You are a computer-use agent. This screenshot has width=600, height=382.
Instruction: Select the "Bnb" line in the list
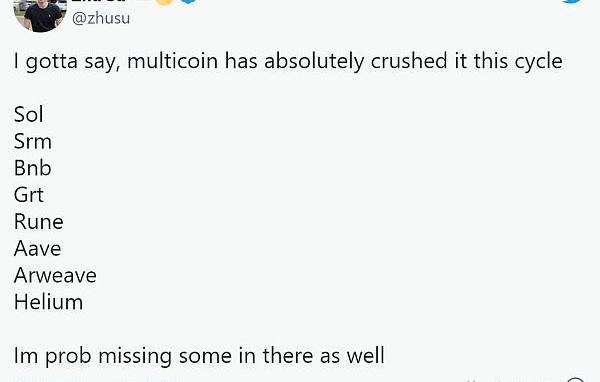(x=33, y=168)
